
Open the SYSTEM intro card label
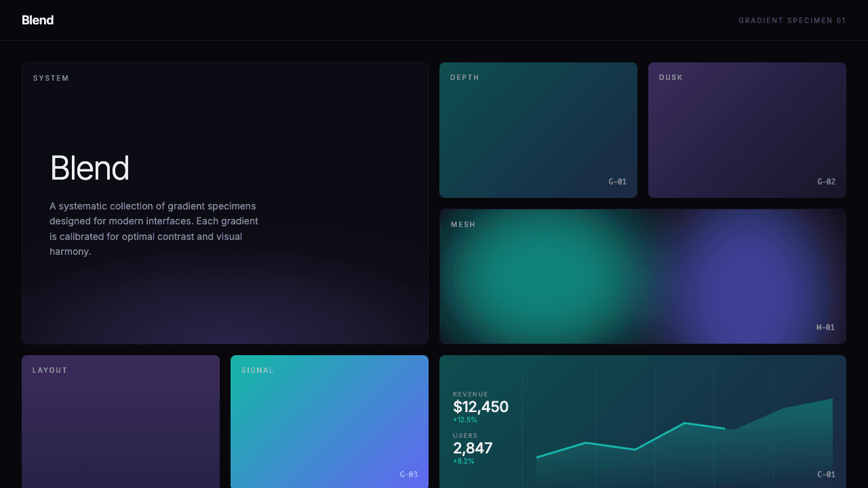point(51,78)
